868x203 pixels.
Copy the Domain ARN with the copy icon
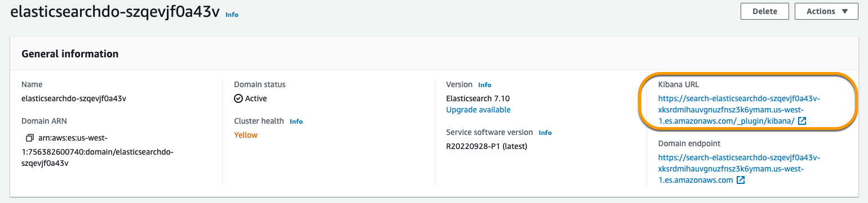click(30, 138)
